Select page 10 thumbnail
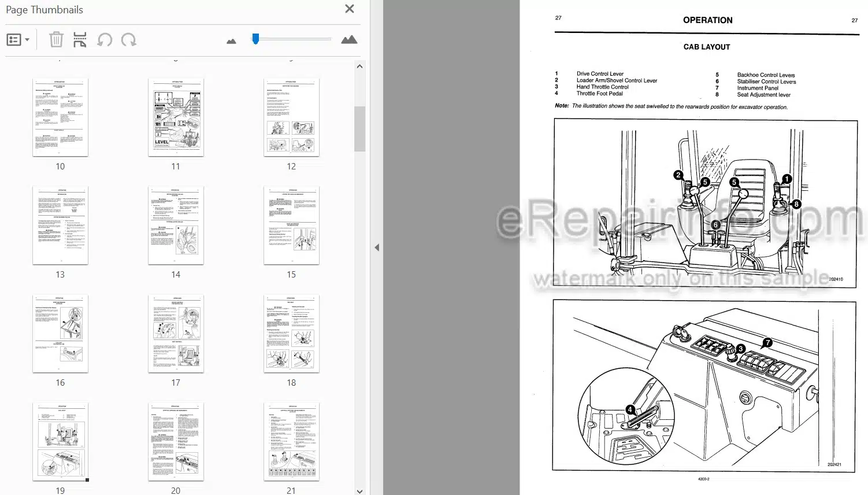This screenshot has width=868, height=495. tap(60, 117)
